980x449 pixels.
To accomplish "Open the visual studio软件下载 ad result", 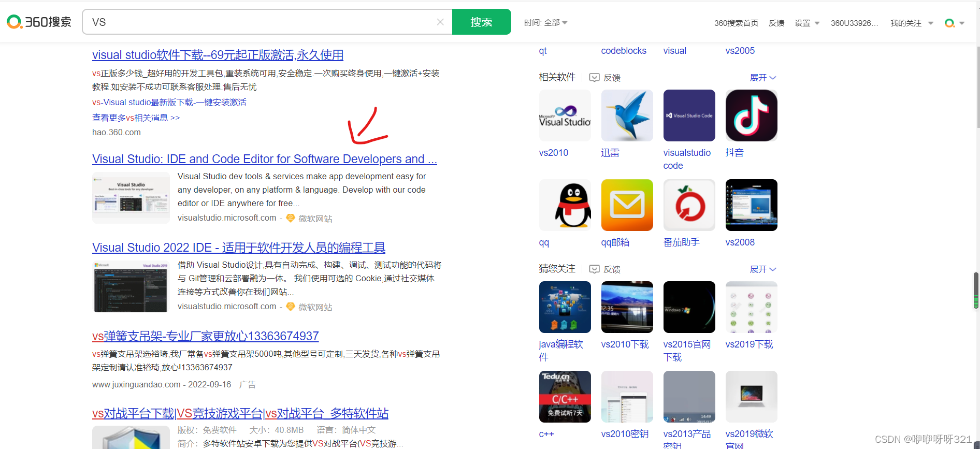I will [218, 55].
